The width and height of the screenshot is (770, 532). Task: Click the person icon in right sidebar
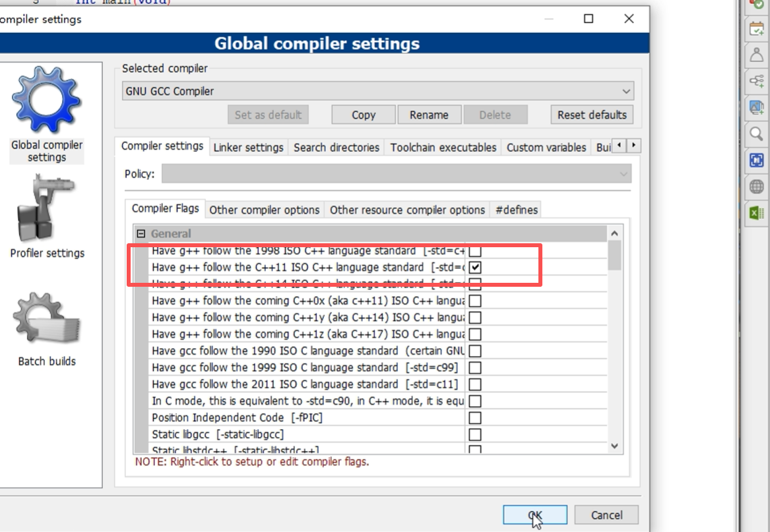pos(757,55)
